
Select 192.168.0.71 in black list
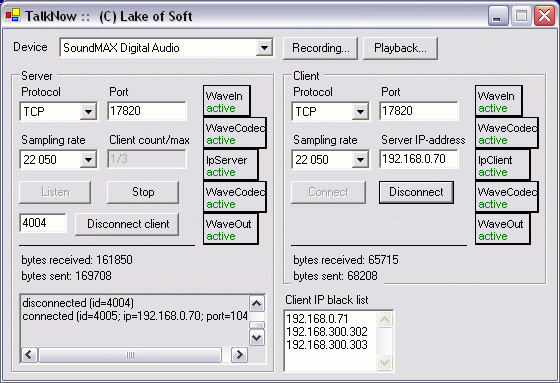point(317,319)
